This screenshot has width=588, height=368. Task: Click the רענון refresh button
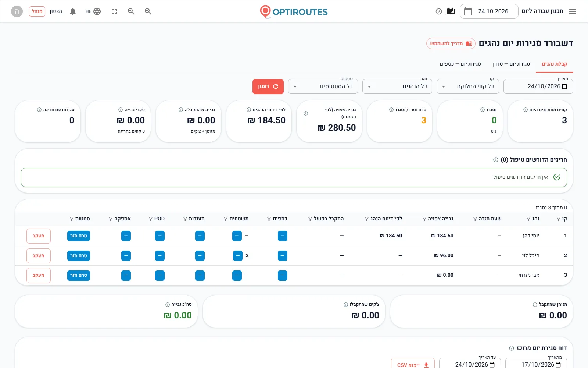click(x=268, y=86)
